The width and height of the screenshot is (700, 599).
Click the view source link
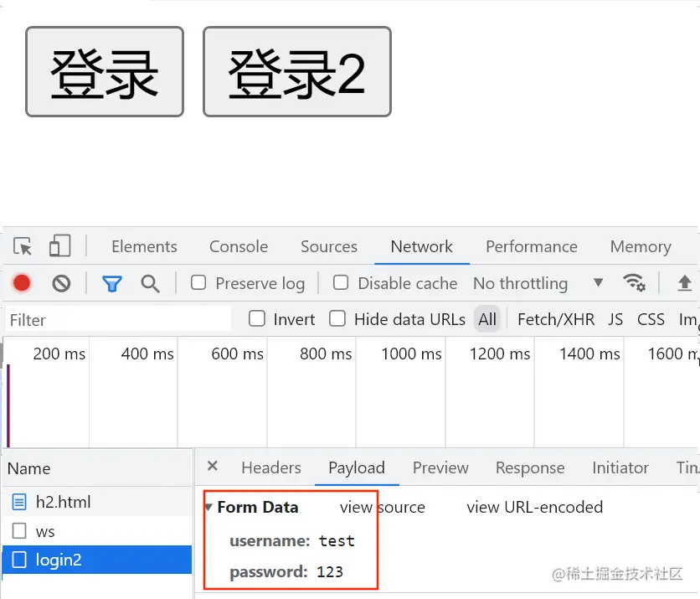383,507
